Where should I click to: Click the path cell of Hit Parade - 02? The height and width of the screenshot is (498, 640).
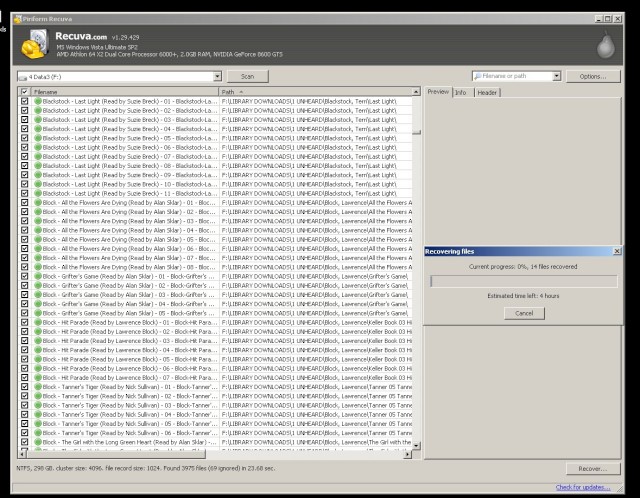pyautogui.click(x=317, y=331)
